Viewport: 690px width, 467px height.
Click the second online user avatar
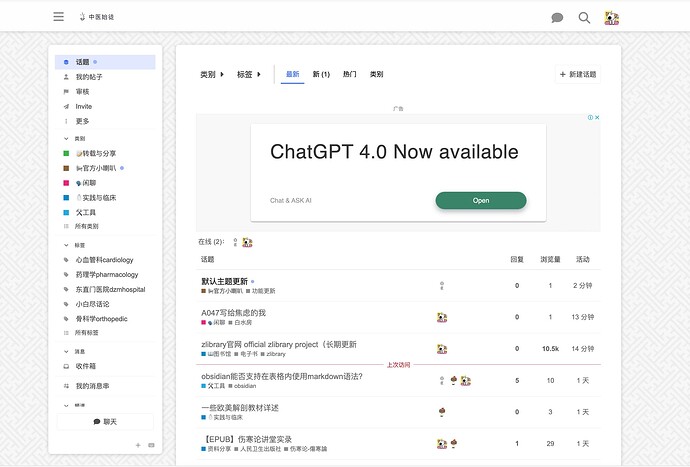pos(247,242)
